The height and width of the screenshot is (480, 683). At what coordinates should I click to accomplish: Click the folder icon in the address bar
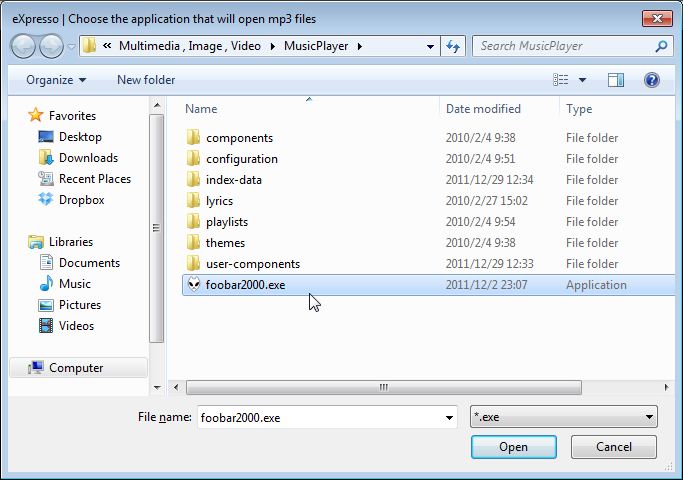pyautogui.click(x=89, y=46)
